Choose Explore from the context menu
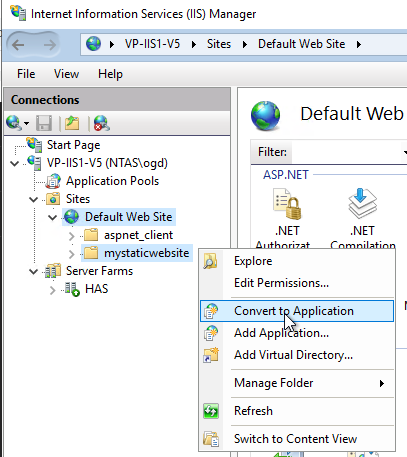The width and height of the screenshot is (407, 457). point(297,261)
